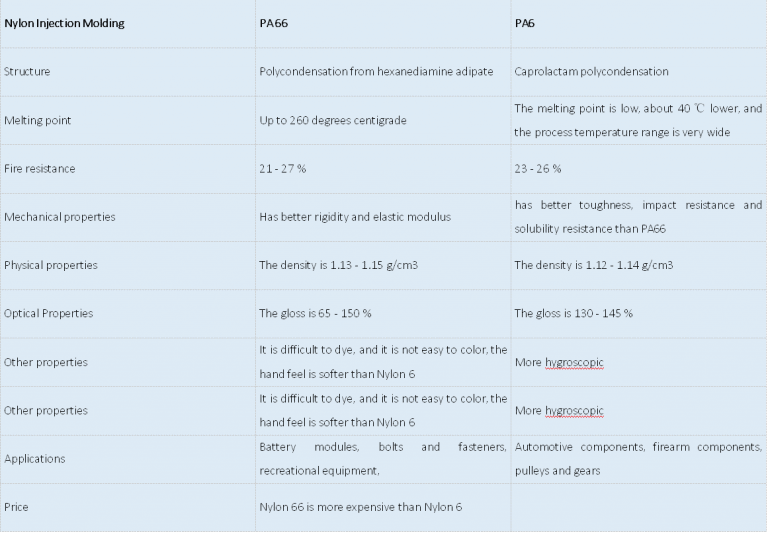Click the "Price" row label

(x=17, y=507)
